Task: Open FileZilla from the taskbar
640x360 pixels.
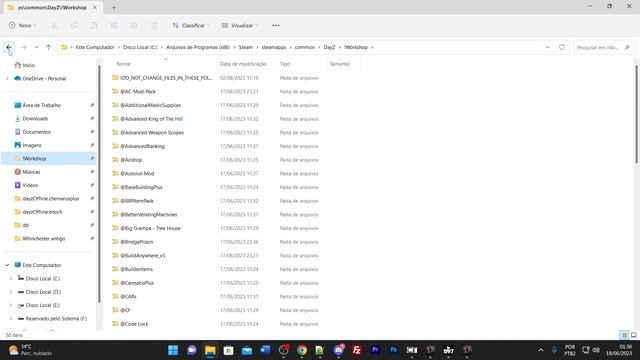Action: [x=357, y=350]
